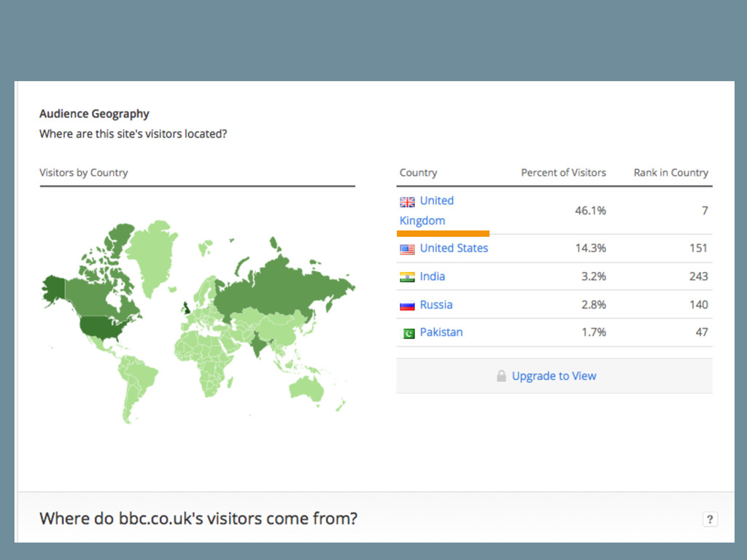Click the United States on the map

[102, 327]
